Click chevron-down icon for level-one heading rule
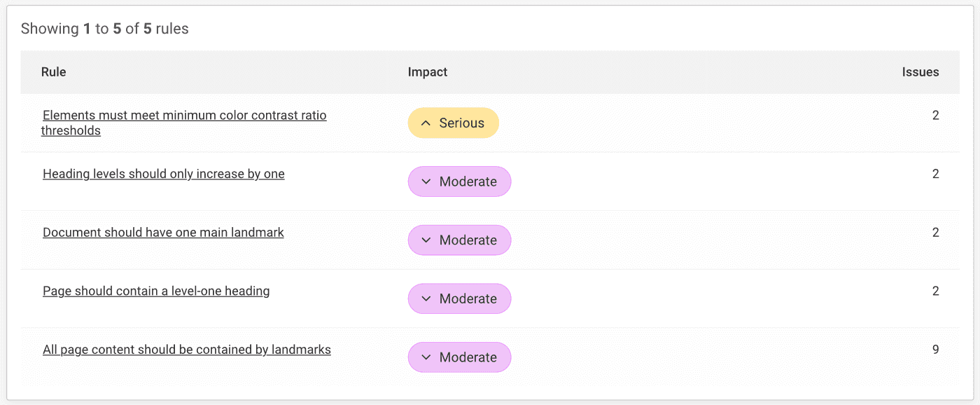 426,299
